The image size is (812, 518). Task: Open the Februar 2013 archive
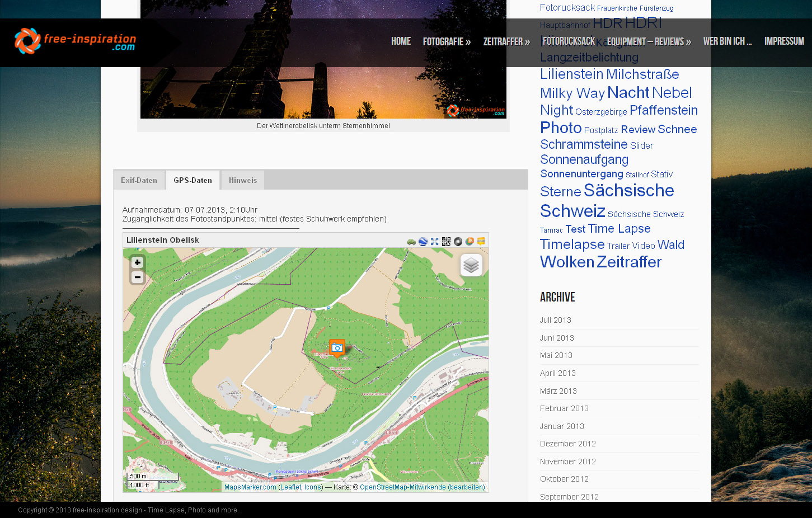click(564, 408)
